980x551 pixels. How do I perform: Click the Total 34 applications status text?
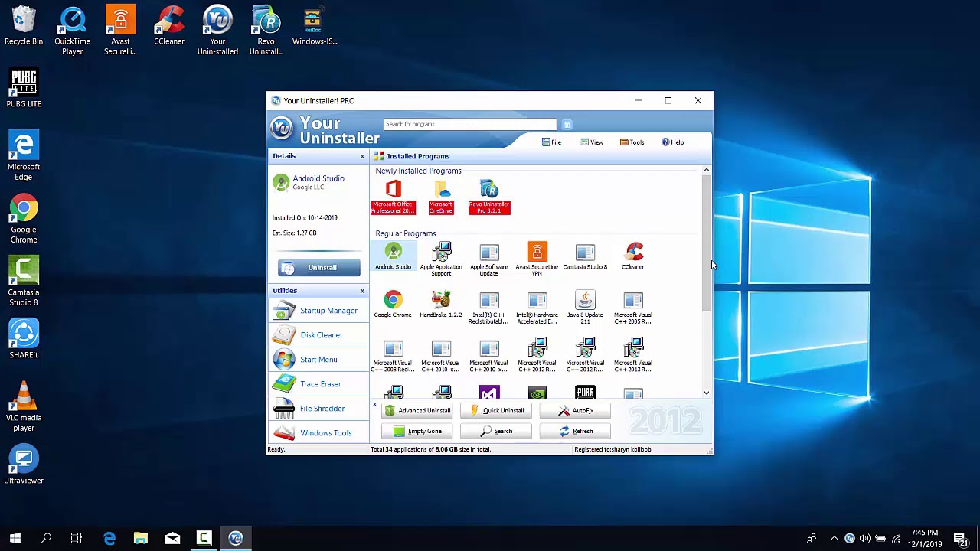(x=430, y=449)
